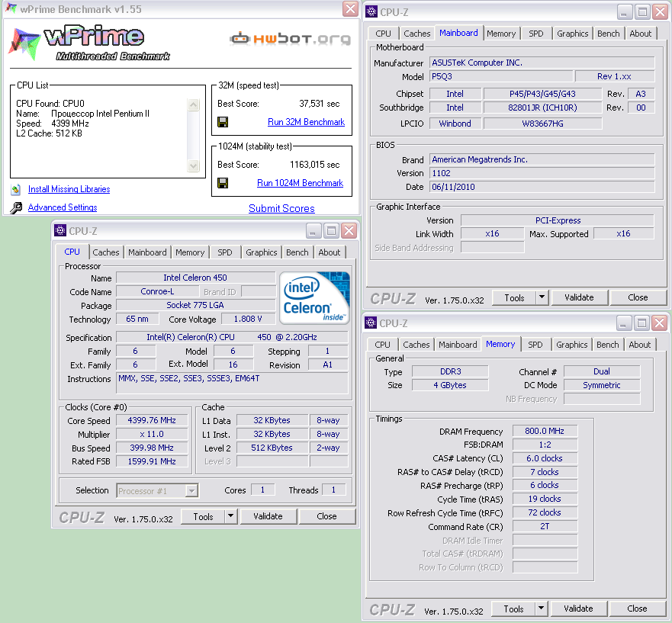Switch to Mainboard tab in CPU window

point(147,252)
